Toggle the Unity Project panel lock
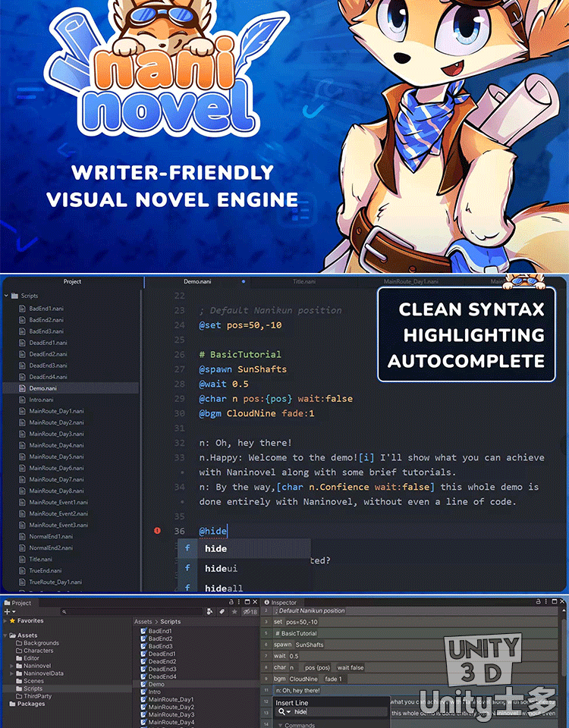Screen dimensions: 569x728 coord(231,601)
